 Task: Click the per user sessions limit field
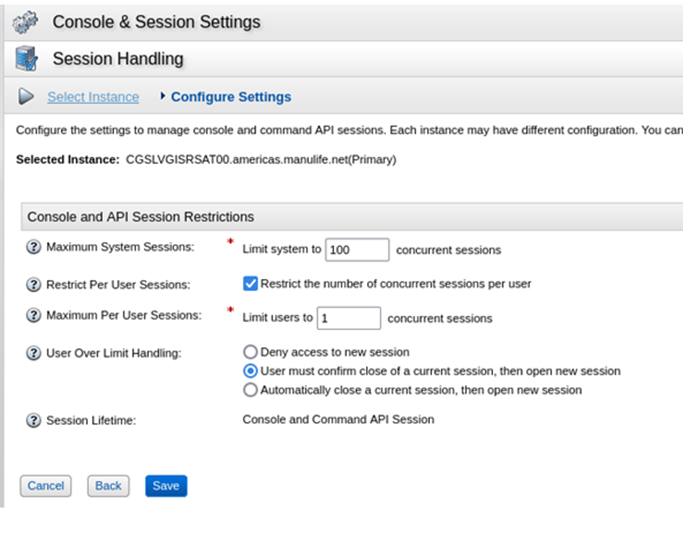pos(348,318)
